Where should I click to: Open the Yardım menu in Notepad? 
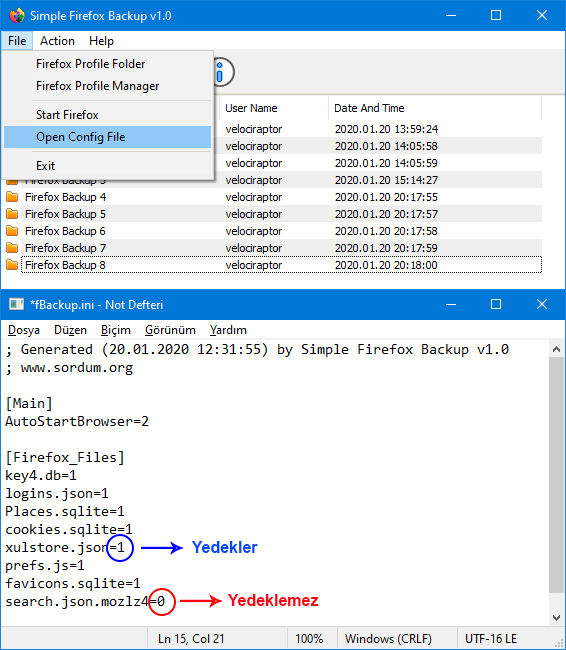coord(228,330)
